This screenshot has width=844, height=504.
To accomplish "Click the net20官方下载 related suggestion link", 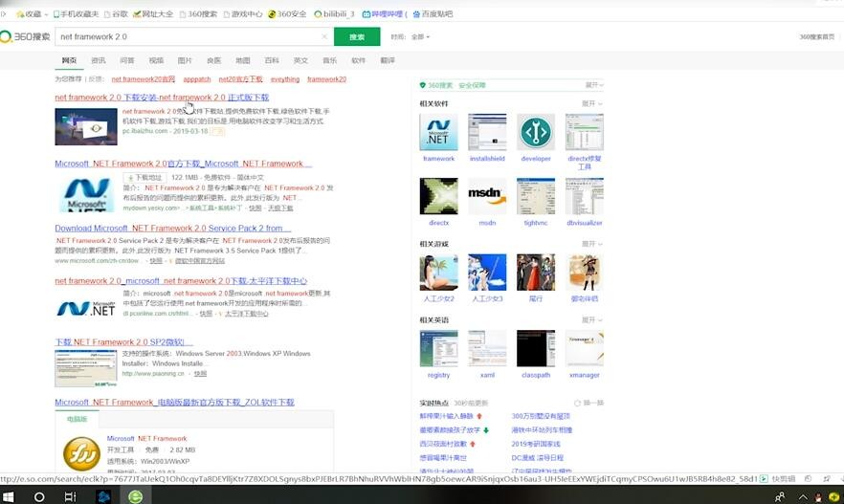I will [x=240, y=79].
